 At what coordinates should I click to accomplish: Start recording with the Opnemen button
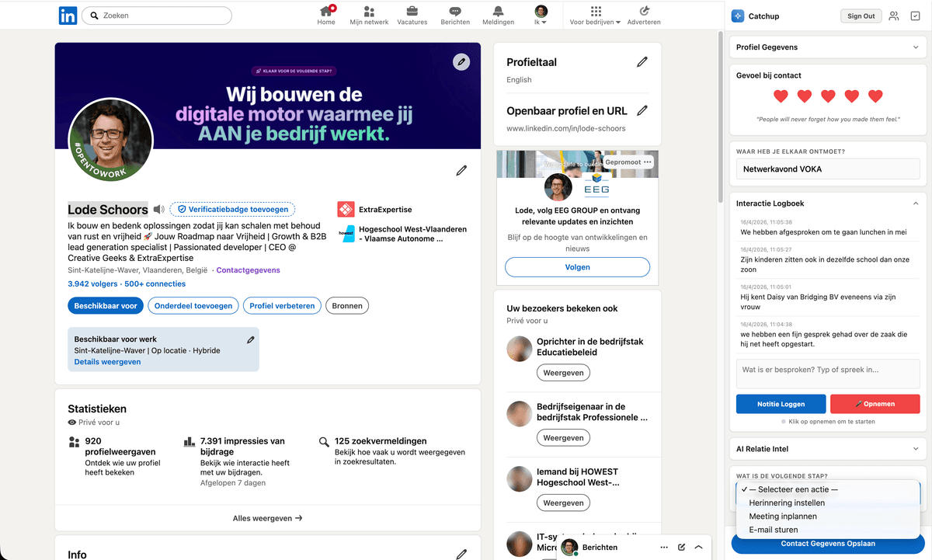875,404
